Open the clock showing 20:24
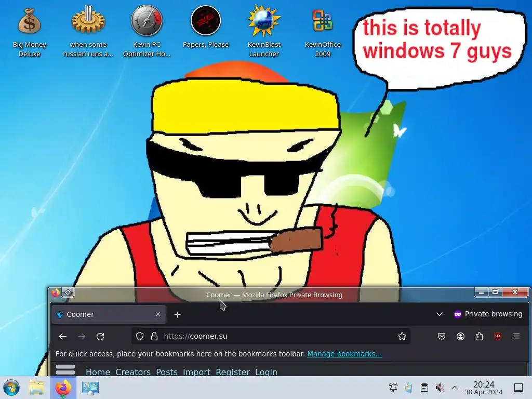The image size is (532, 399). pos(484,388)
